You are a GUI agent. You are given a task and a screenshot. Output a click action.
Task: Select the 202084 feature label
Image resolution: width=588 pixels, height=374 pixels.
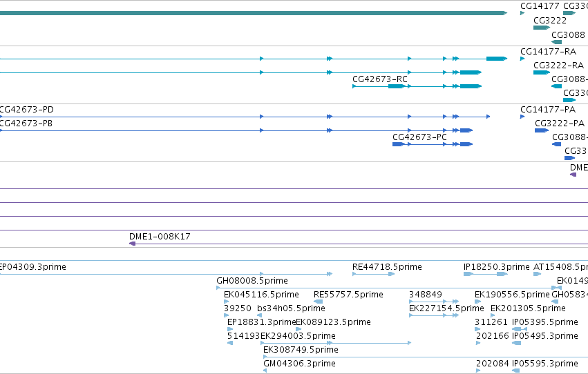pyautogui.click(x=493, y=364)
